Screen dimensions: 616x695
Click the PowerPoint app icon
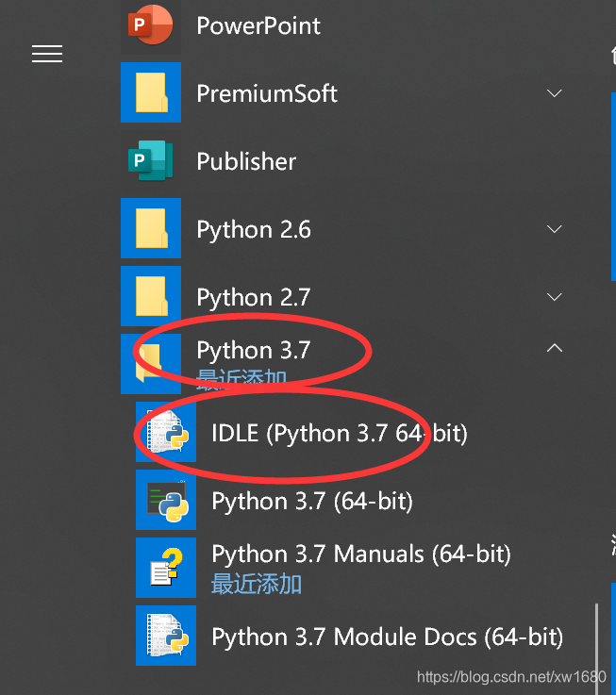[151, 25]
